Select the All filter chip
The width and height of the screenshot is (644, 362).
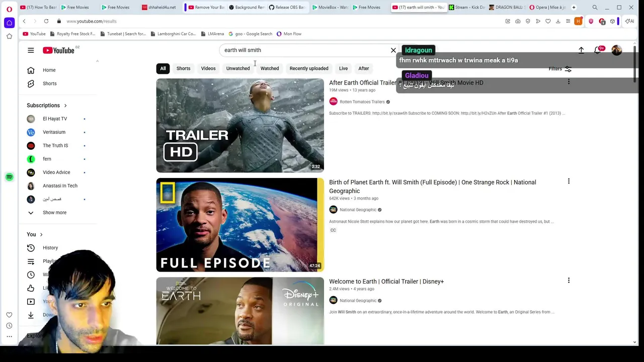click(x=163, y=68)
